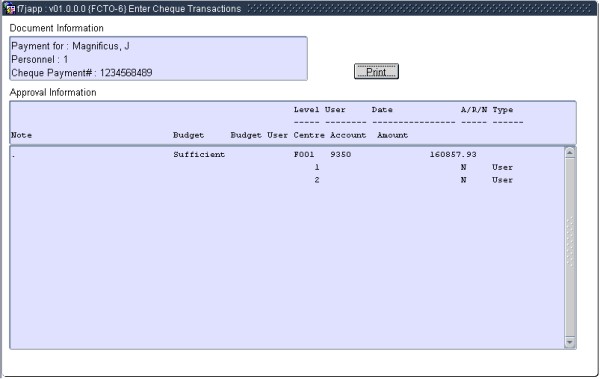Click cost centre value F001
This screenshot has width=600, height=379.
click(x=304, y=155)
